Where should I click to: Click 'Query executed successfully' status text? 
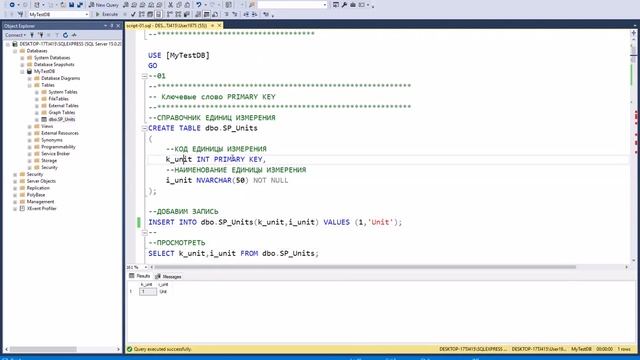[162, 349]
